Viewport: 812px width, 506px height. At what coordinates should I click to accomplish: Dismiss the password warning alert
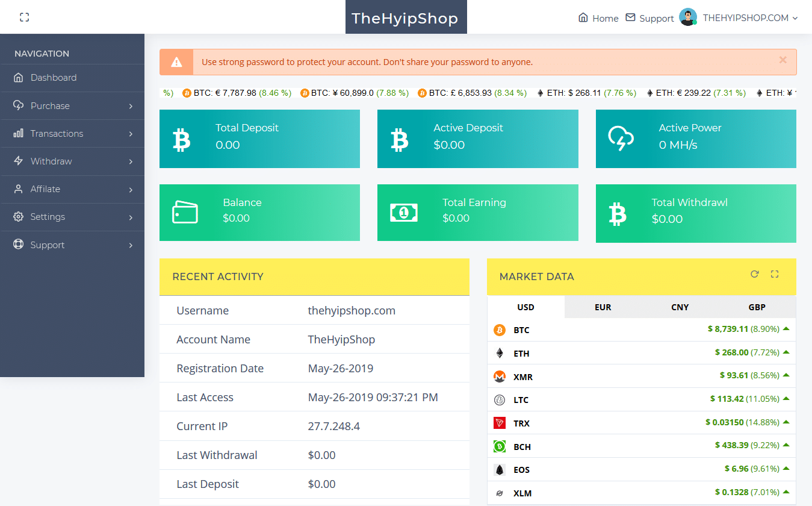(x=783, y=60)
